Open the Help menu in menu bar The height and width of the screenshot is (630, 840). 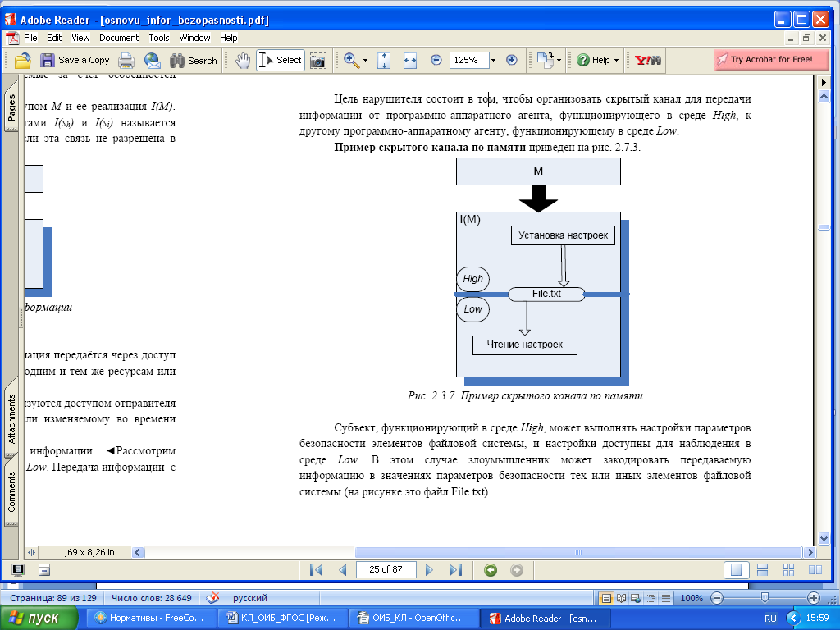point(228,38)
